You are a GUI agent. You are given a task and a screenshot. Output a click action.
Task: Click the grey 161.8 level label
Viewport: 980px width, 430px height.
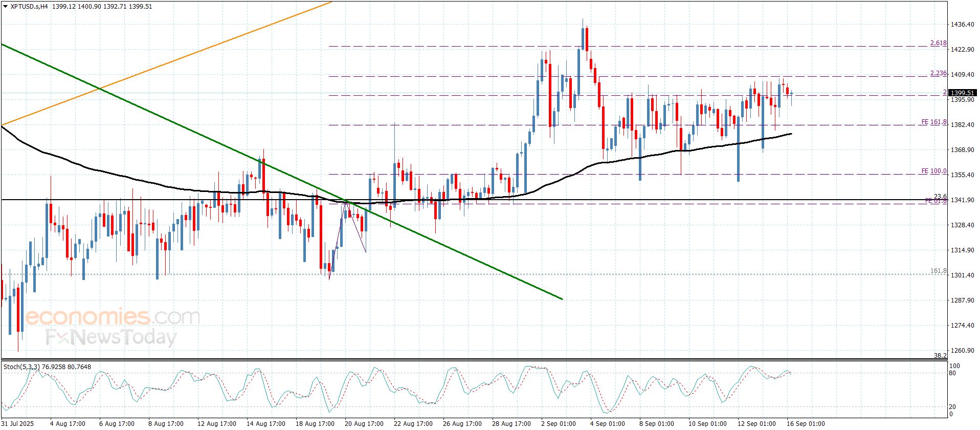(938, 271)
